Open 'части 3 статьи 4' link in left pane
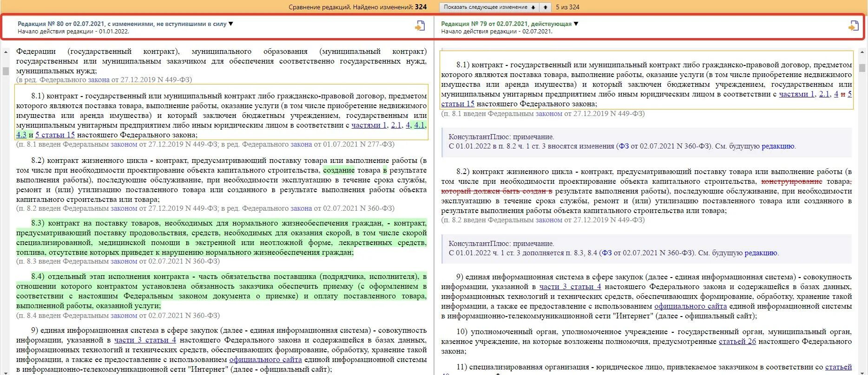The width and height of the screenshot is (868, 375). tap(145, 340)
